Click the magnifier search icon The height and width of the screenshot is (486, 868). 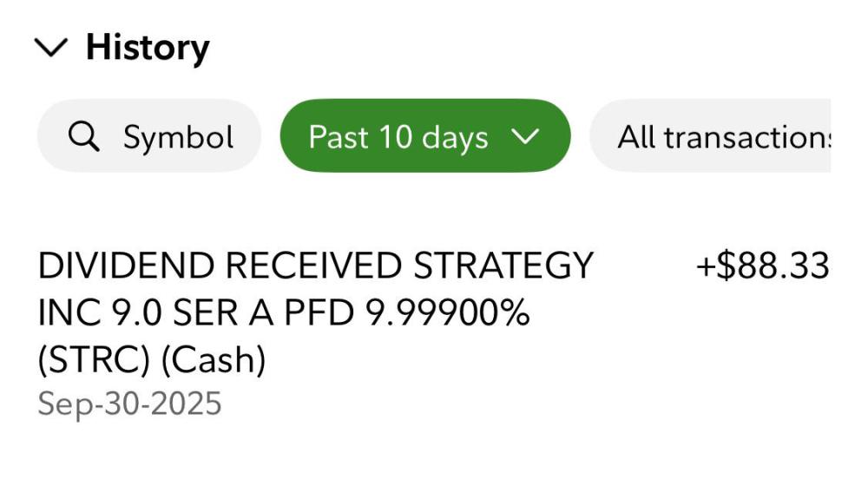(83, 136)
